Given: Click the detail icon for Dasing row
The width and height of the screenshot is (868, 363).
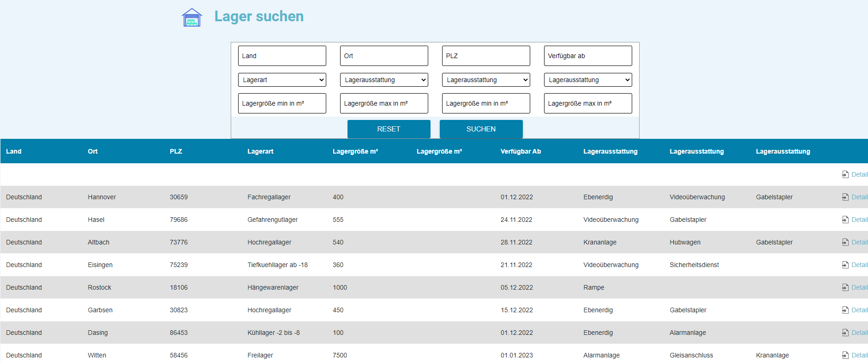Looking at the screenshot, I should pyautogui.click(x=845, y=333).
